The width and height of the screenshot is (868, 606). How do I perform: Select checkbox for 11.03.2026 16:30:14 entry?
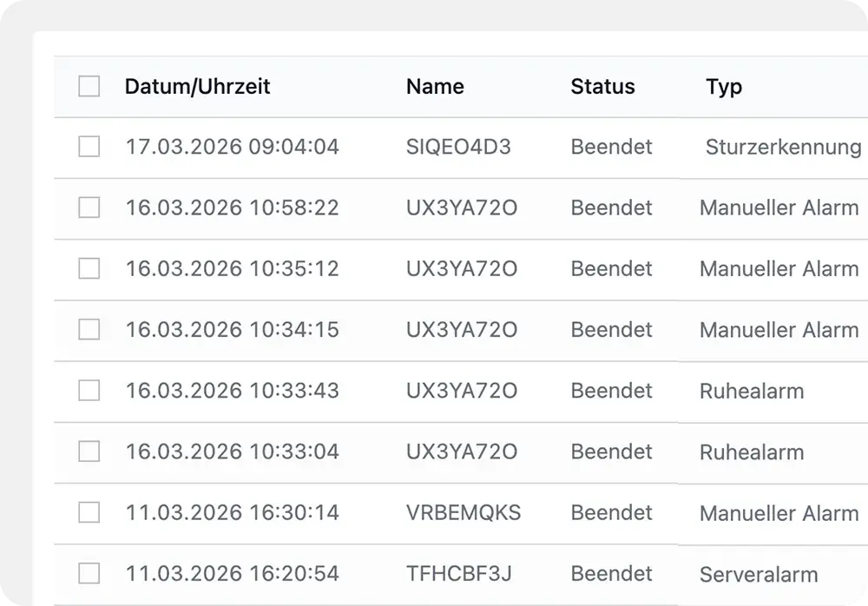click(x=89, y=513)
